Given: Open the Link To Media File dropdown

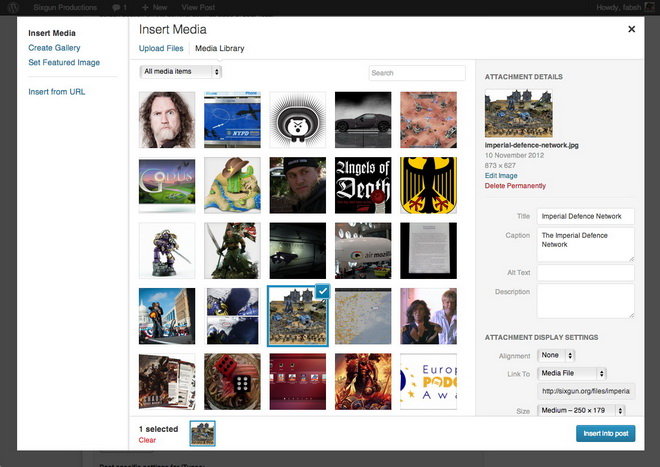Looking at the screenshot, I should (x=572, y=374).
